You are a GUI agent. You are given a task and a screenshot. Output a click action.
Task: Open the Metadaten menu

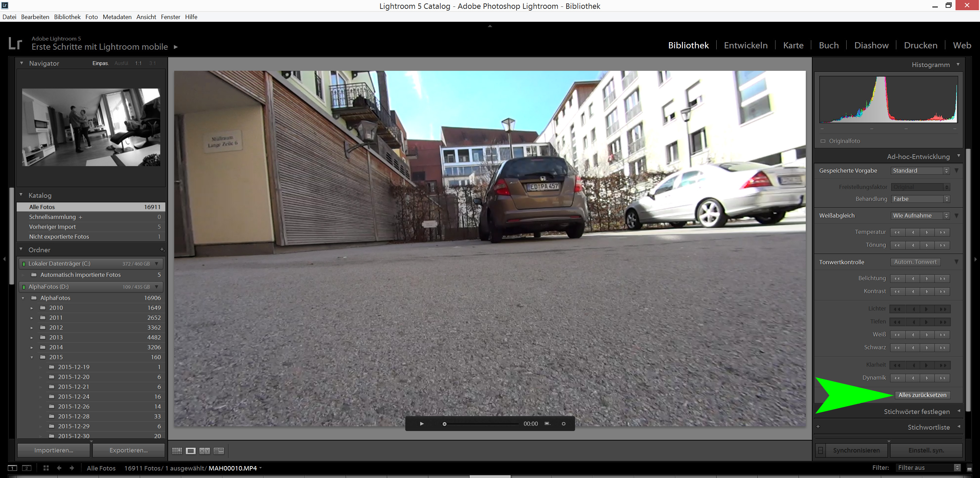tap(117, 17)
